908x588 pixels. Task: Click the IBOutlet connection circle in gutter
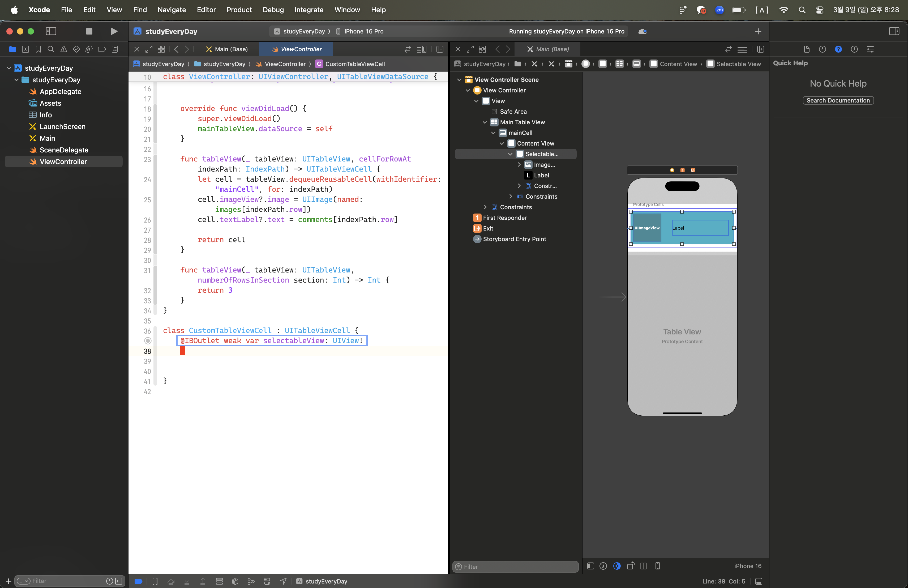pyautogui.click(x=148, y=341)
